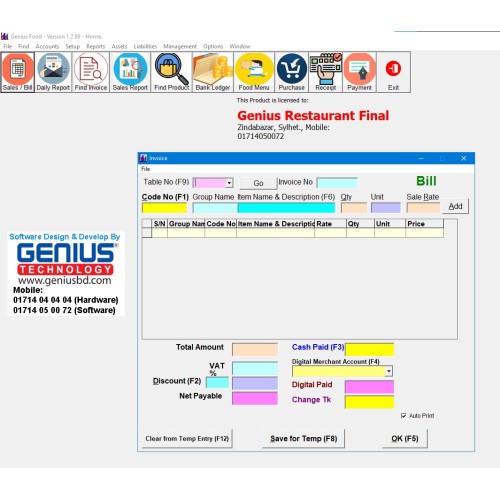Viewport: 500px width, 500px height.
Task: Click the Purchase cart icon
Action: (292, 72)
